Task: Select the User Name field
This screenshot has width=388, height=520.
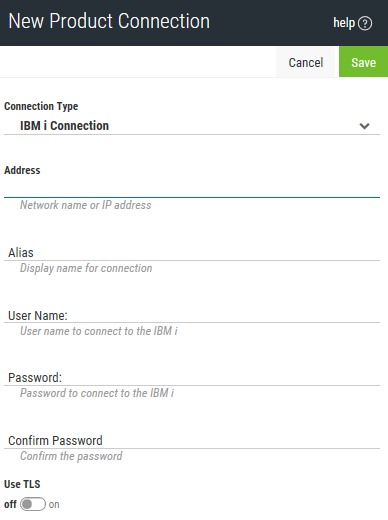Action: point(192,315)
